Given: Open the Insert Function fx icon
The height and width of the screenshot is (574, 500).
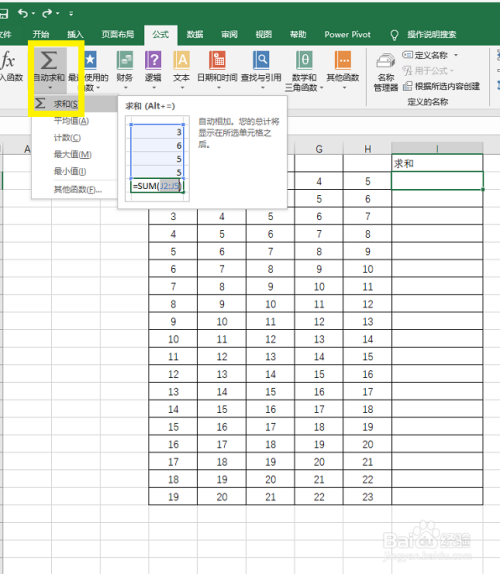Looking at the screenshot, I should pyautogui.click(x=7, y=60).
